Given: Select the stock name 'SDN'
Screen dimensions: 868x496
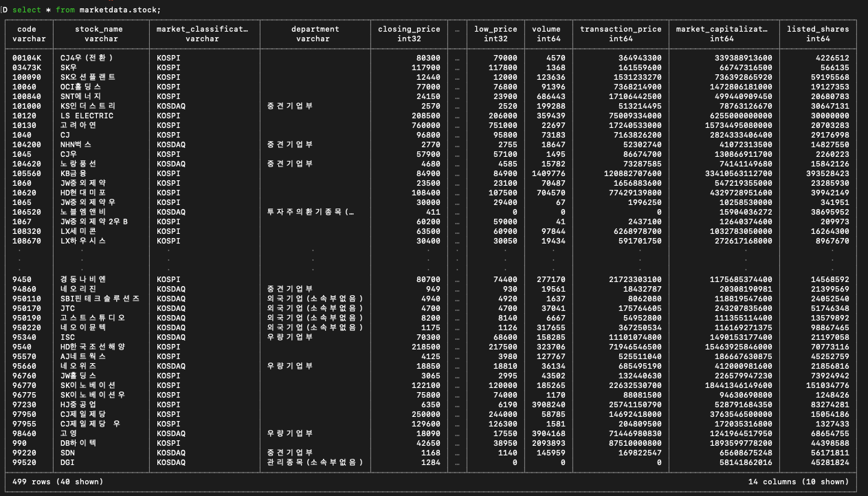Looking at the screenshot, I should [67, 453].
